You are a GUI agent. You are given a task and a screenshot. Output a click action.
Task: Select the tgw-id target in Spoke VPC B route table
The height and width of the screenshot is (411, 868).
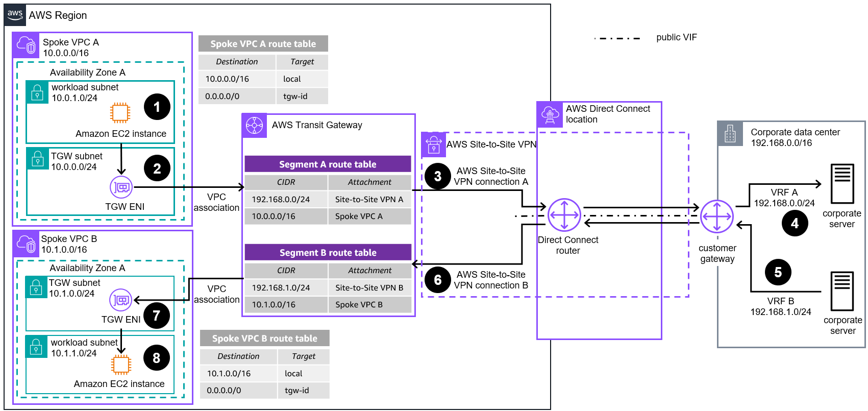pos(304,391)
